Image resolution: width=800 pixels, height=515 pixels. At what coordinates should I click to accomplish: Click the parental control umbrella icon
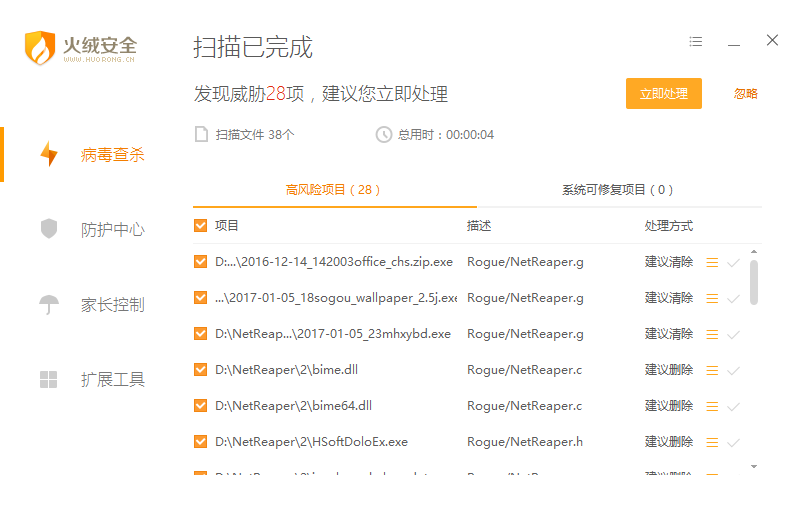pyautogui.click(x=48, y=304)
